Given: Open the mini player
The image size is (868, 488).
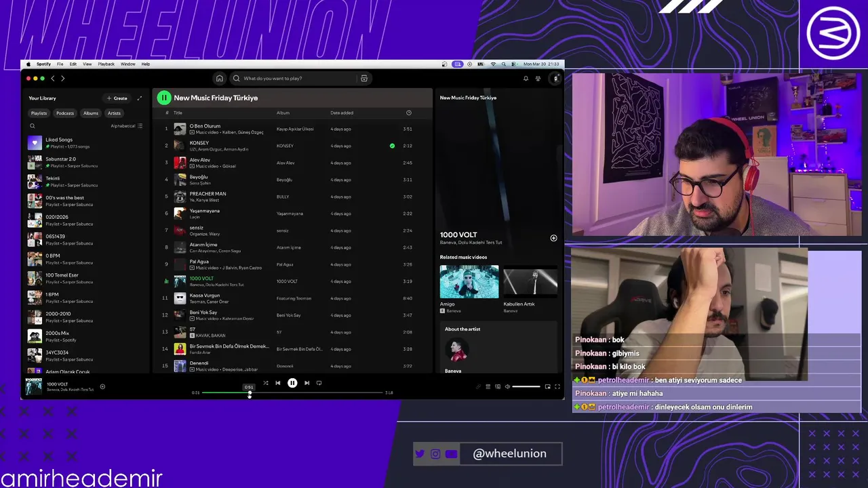Looking at the screenshot, I should coord(548,386).
